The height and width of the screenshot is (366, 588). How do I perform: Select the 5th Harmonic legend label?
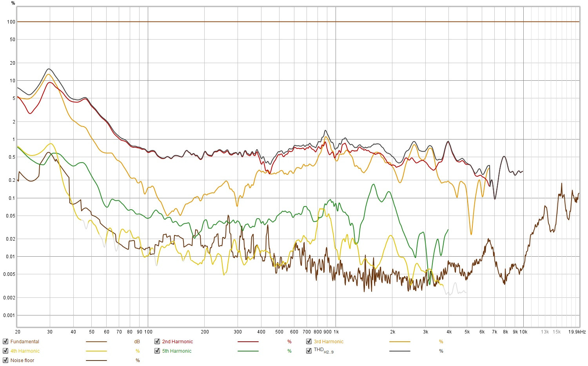coord(177,351)
